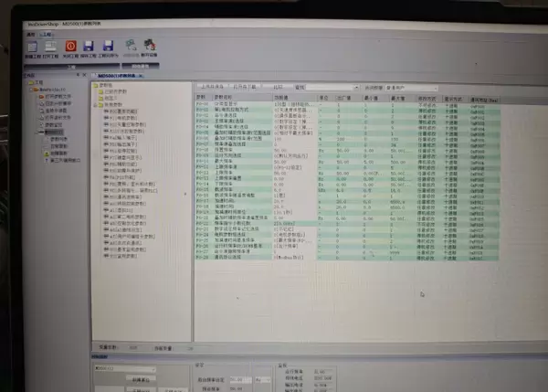548x392 pixels.
Task: Click the Save Project As toolbar icon
Action: coord(108,47)
